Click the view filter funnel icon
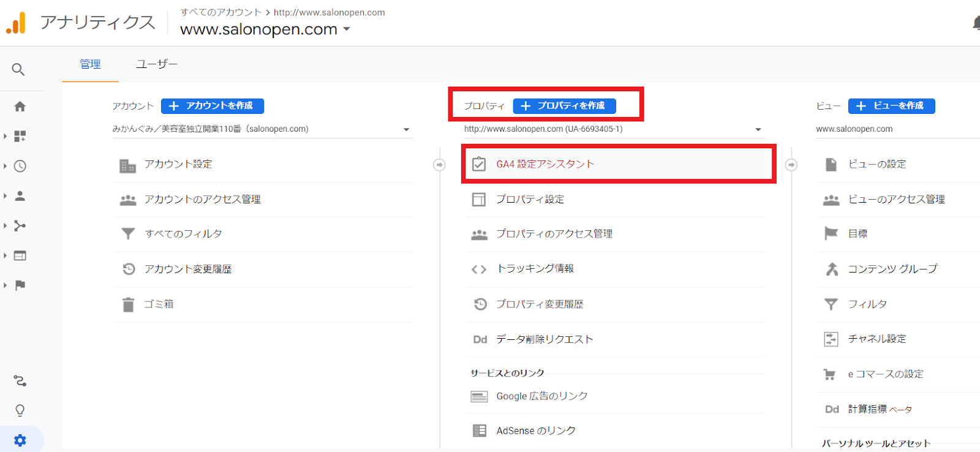Viewport: 980px width, 452px height. click(x=831, y=304)
